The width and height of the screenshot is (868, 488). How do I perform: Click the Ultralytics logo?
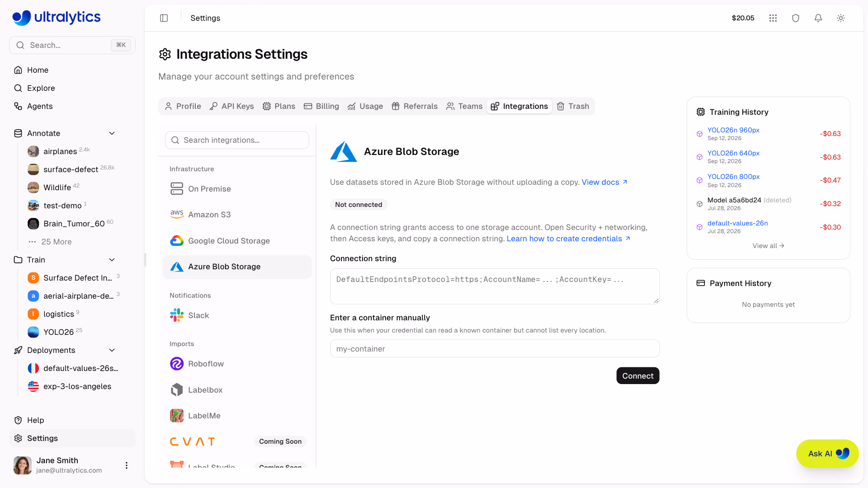tap(57, 18)
